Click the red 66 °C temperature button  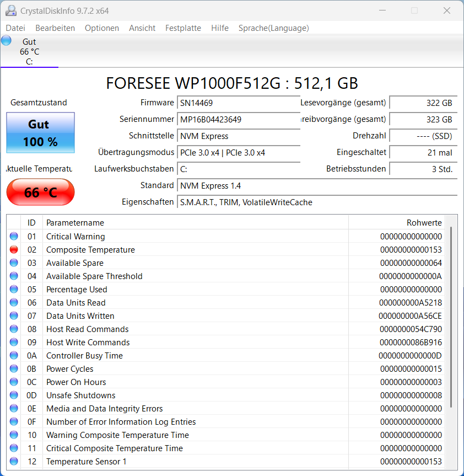40,192
